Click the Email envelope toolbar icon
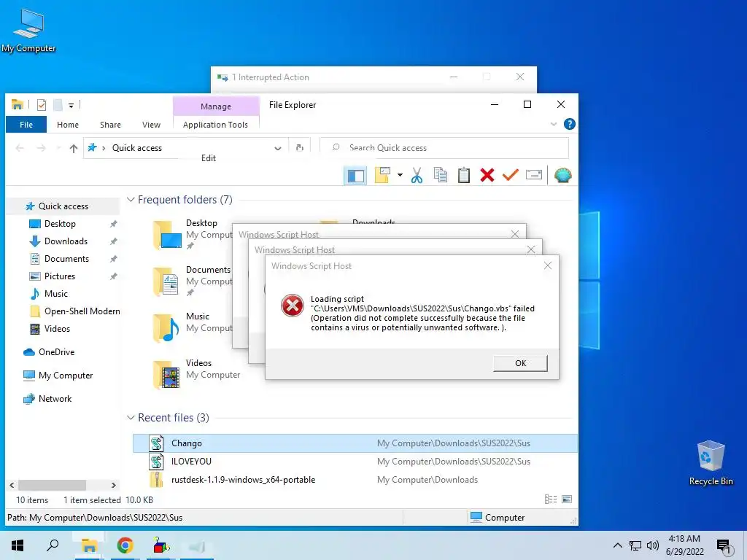Image resolution: width=747 pixels, height=560 pixels. pyautogui.click(x=533, y=175)
